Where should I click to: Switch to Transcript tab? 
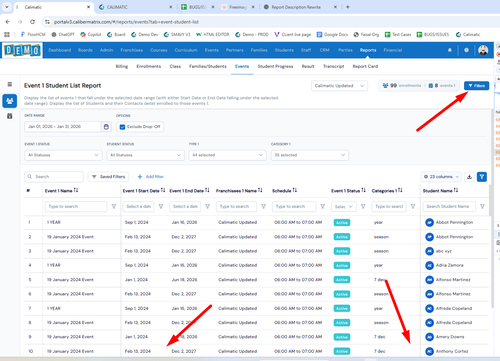coord(333,66)
